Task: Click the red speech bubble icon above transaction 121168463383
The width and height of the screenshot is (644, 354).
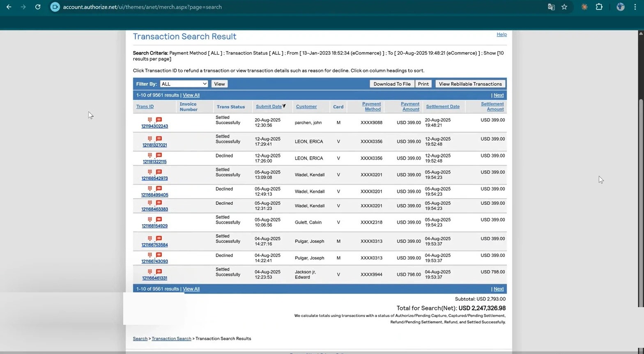Action: 159,203
